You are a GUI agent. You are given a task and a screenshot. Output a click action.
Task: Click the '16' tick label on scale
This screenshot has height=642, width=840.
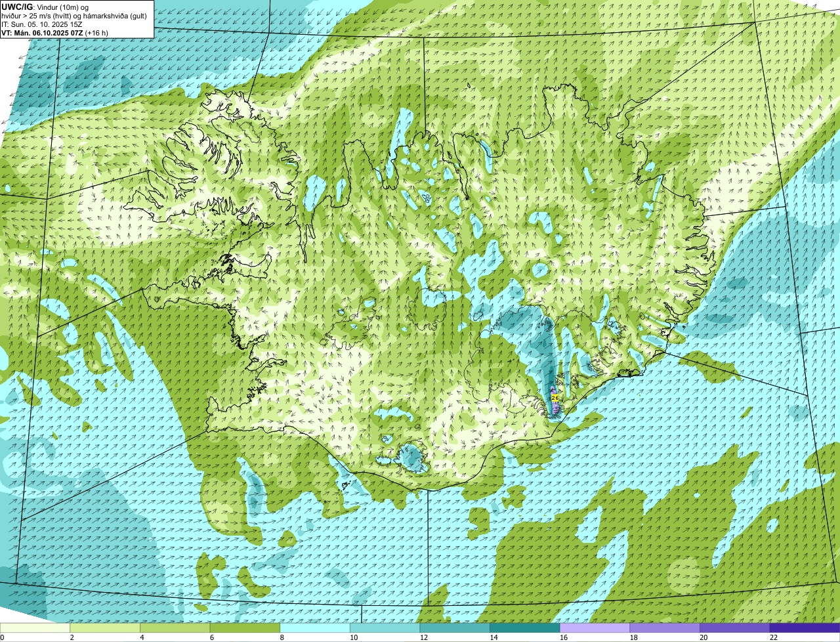(x=564, y=637)
